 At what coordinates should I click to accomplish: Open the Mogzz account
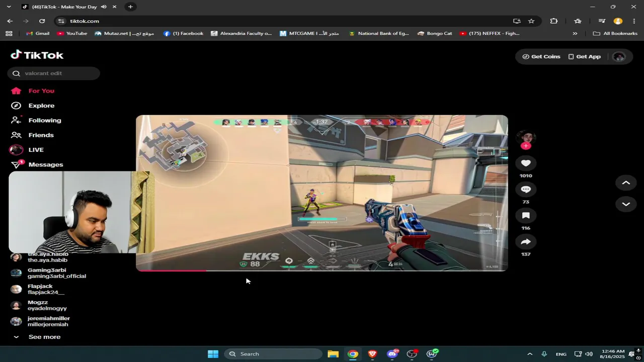39,305
